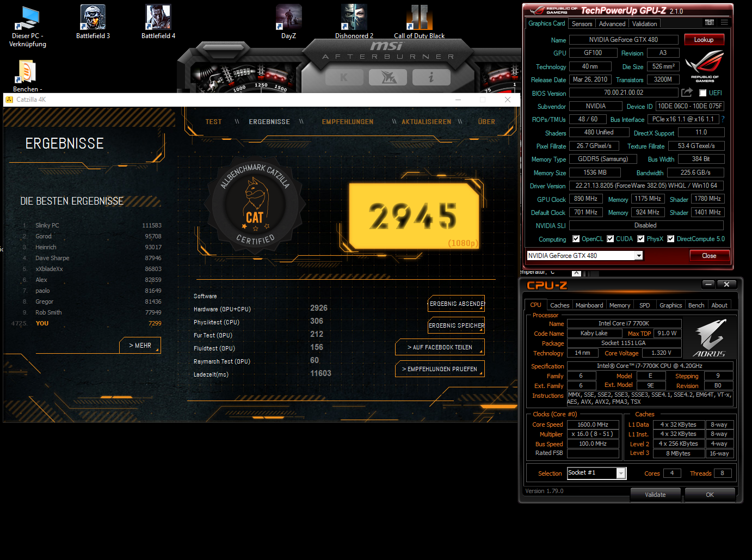Open the SPD tab in CPU-Z
Screen dimensions: 752x560
[x=645, y=305]
